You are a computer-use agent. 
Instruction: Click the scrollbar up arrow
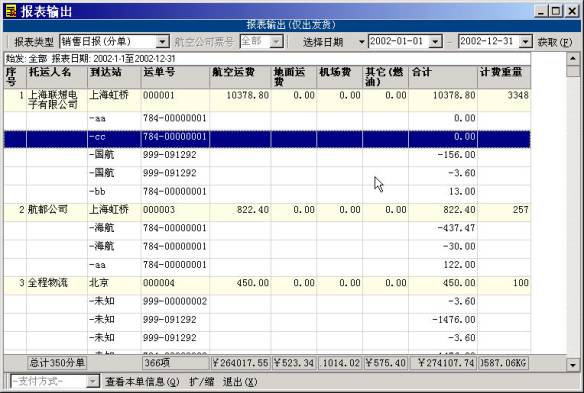573,58
